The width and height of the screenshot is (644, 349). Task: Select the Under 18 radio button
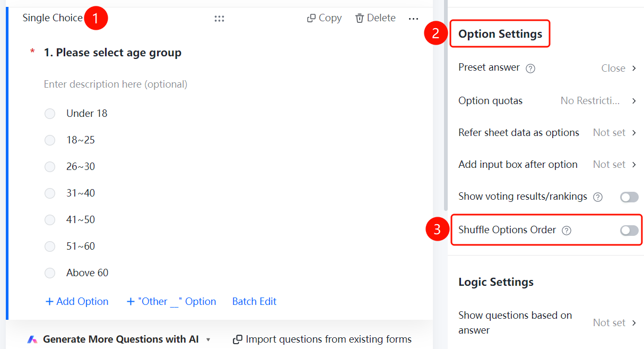click(x=50, y=114)
